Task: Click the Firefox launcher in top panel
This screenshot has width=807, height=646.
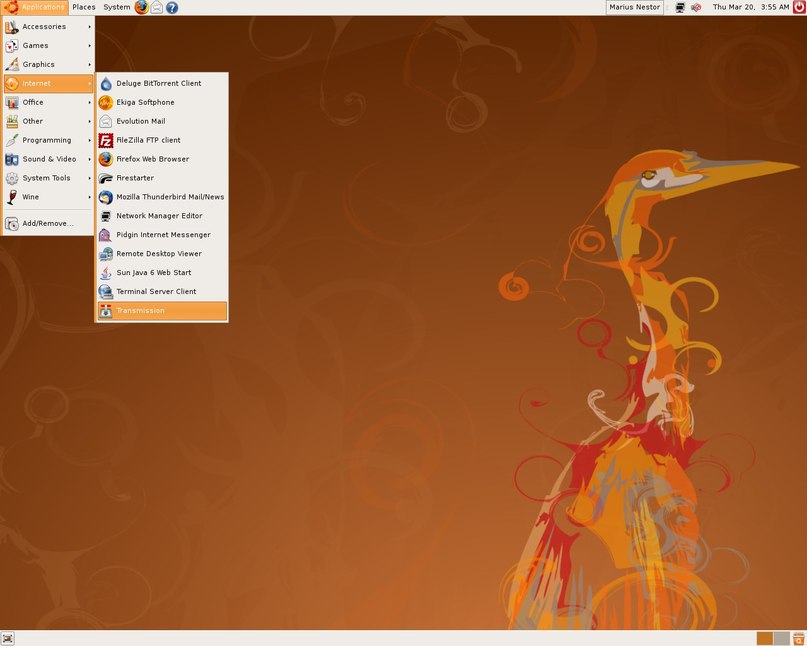Action: 141,7
